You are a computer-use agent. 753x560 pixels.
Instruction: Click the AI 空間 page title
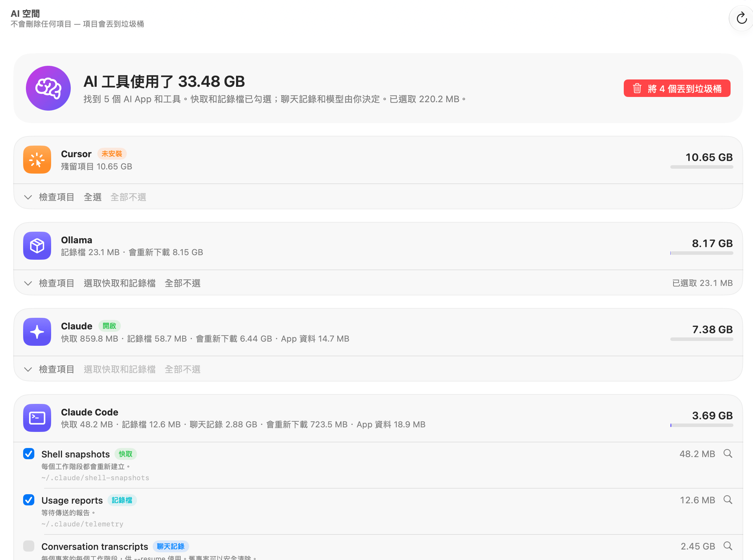[25, 14]
